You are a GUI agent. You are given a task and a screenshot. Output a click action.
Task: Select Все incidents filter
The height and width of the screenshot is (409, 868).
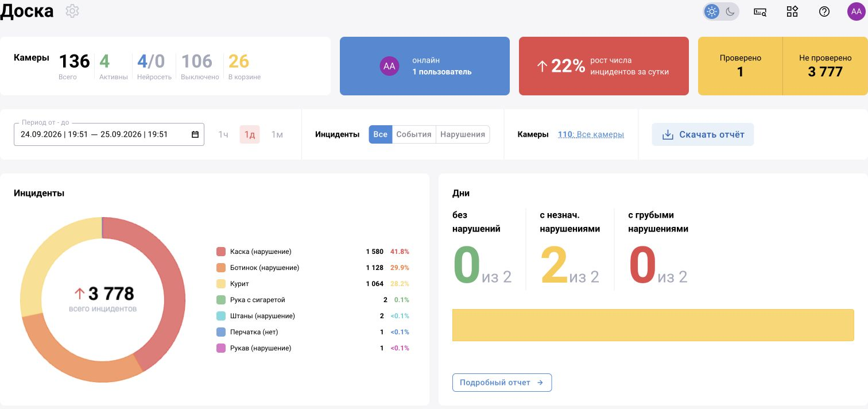[380, 134]
